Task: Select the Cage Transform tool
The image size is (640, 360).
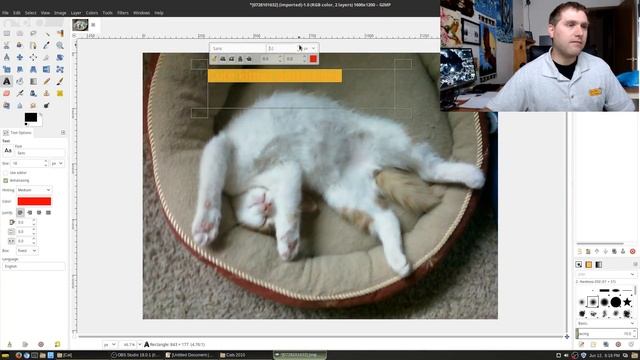Action: tap(60, 69)
